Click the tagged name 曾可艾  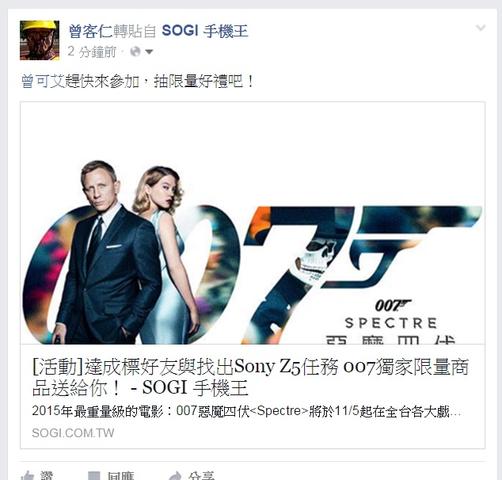(x=43, y=82)
